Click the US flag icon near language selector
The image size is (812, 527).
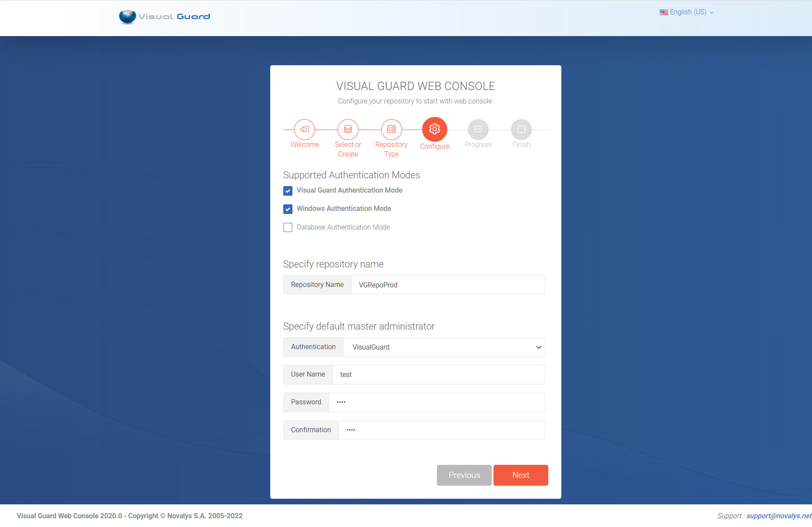tap(664, 12)
